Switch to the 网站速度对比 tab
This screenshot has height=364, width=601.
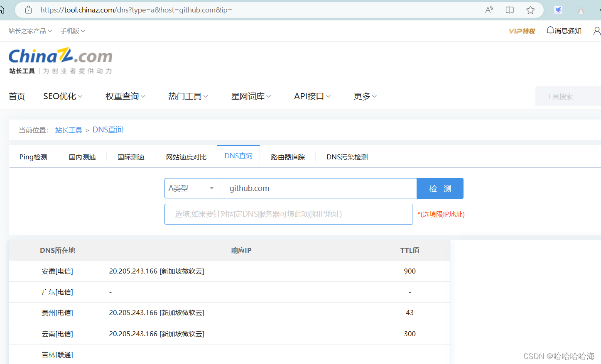[186, 157]
